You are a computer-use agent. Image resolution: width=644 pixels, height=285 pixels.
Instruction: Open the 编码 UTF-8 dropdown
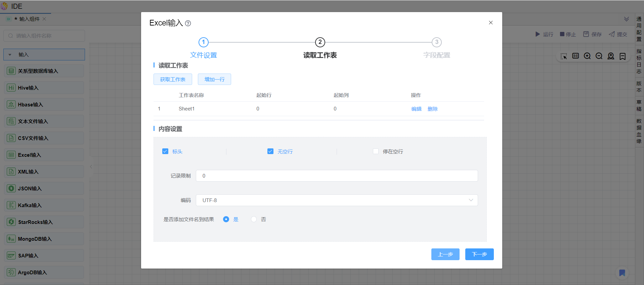point(337,200)
